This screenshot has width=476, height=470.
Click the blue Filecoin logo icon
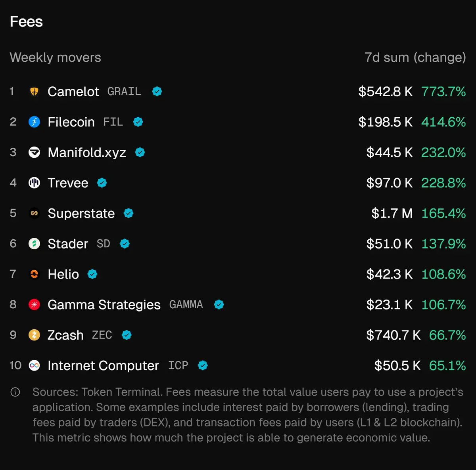(35, 122)
